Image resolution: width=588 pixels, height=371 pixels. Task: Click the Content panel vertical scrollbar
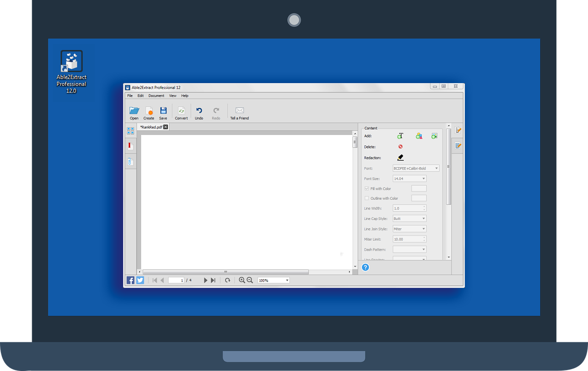pos(448,167)
